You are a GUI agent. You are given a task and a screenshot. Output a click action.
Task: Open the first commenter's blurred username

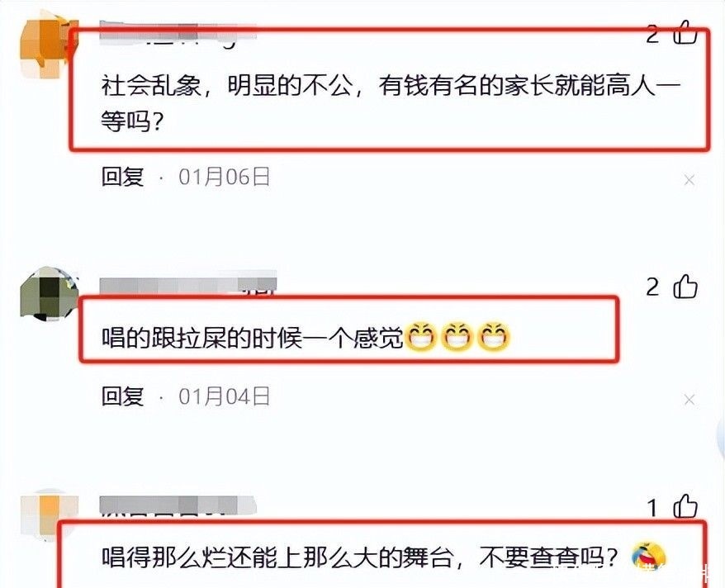pyautogui.click(x=178, y=33)
